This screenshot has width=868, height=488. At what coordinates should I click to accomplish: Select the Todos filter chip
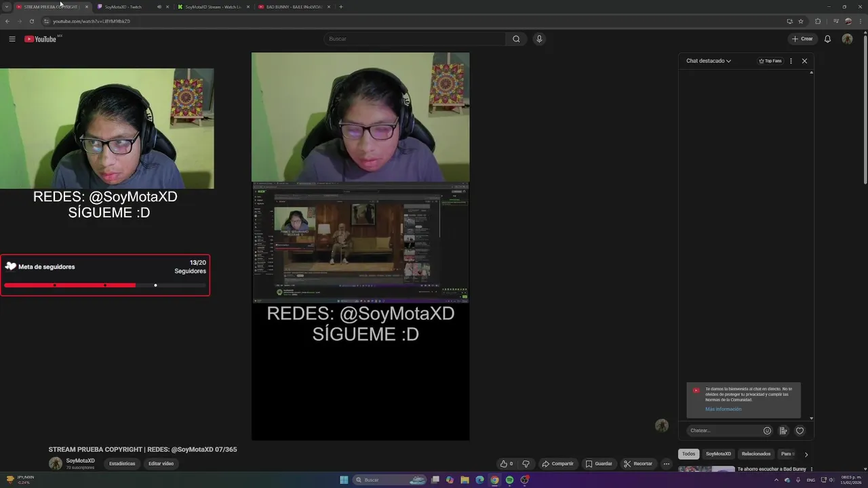click(688, 453)
